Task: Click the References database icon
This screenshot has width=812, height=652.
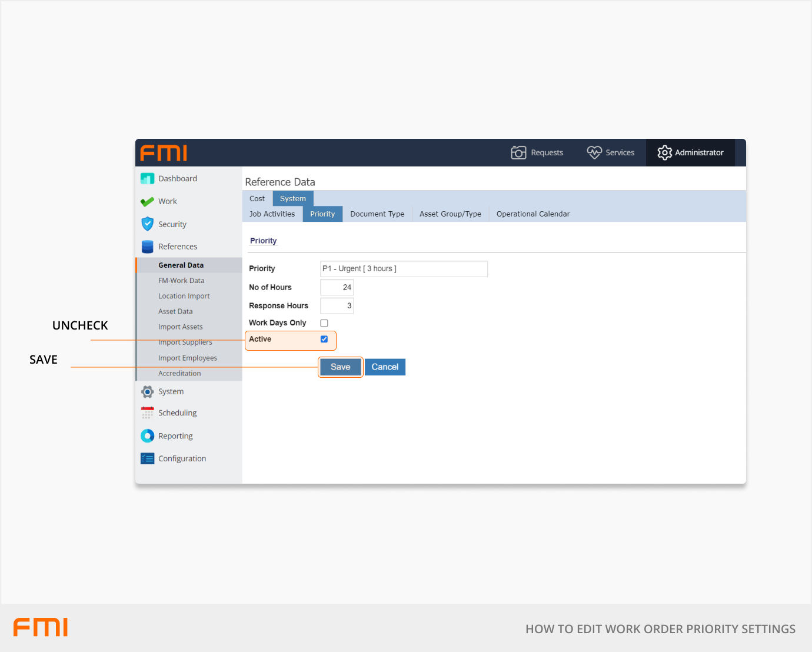Action: coord(147,247)
